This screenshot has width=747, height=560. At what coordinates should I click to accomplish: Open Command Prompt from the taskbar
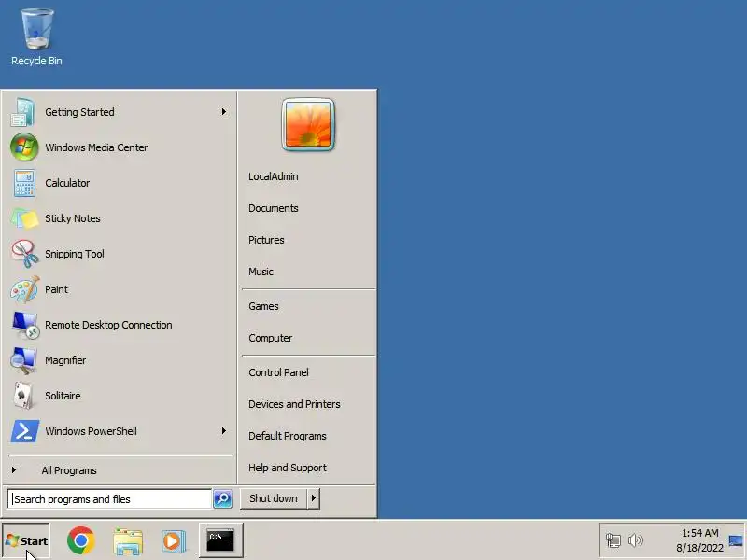[220, 540]
